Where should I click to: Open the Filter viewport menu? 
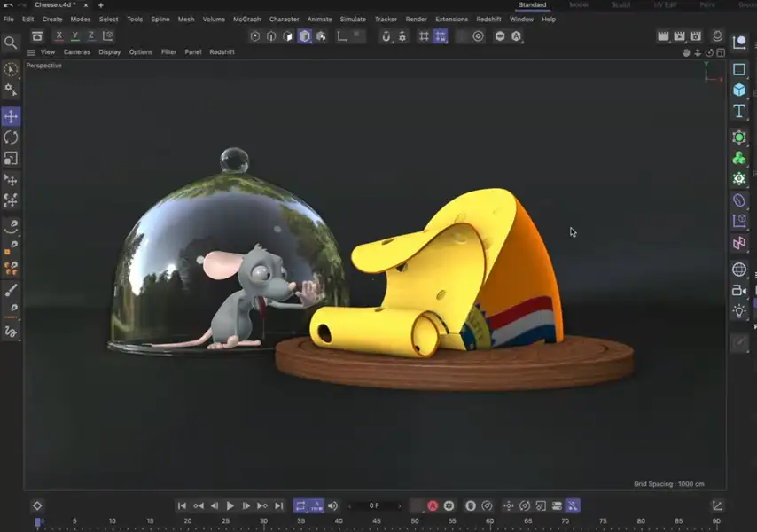coord(168,51)
